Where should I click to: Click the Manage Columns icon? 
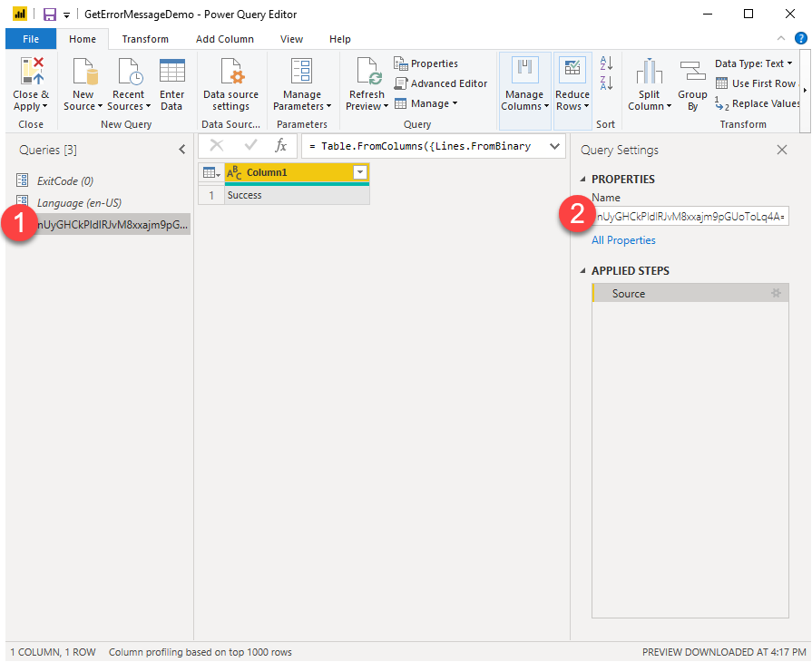point(524,70)
